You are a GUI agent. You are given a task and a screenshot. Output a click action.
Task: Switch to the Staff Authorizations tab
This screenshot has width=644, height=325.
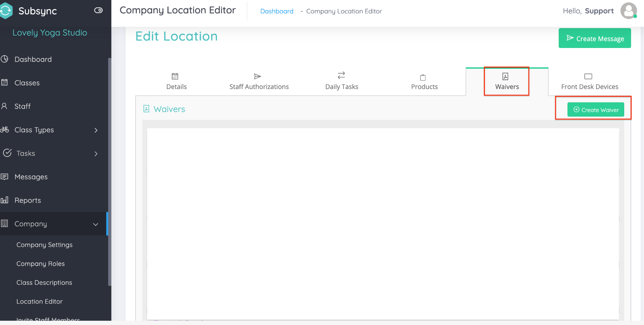[x=259, y=81]
